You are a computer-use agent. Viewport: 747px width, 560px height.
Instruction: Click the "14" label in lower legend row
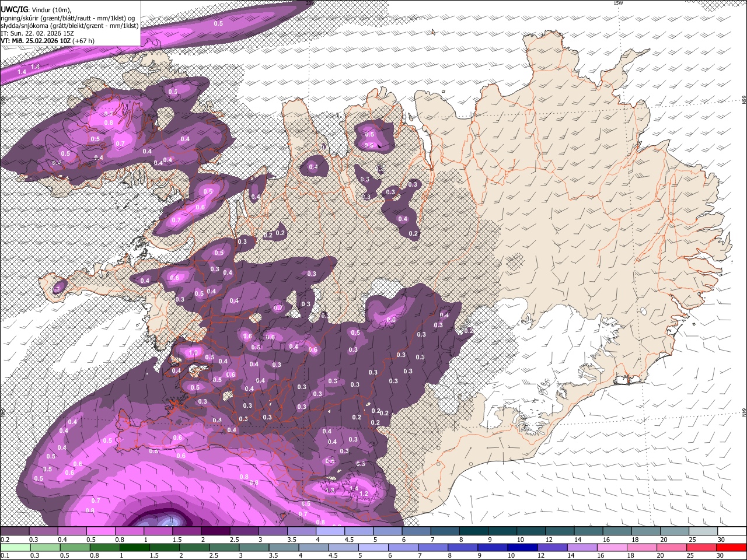pos(571,555)
